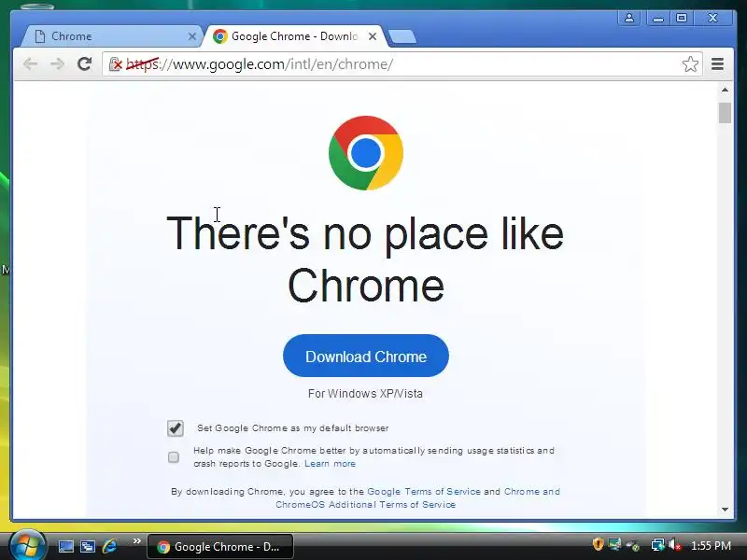Open the 'Learn more' link
Image resolution: width=747 pixels, height=560 pixels.
pyautogui.click(x=331, y=464)
